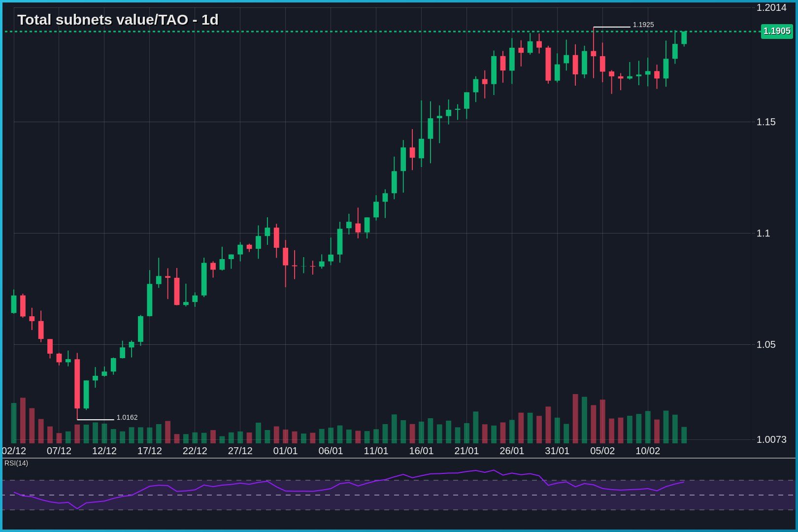Select the 01/01 date label

tap(286, 451)
